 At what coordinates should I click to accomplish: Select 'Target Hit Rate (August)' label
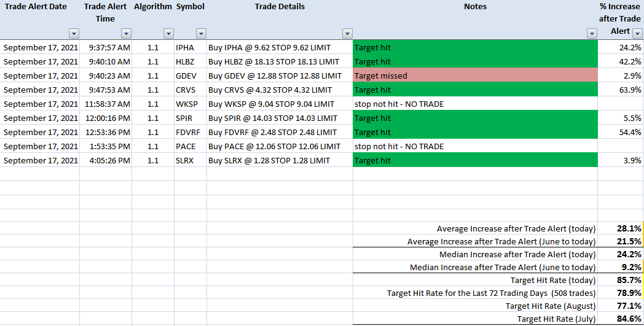(x=551, y=306)
